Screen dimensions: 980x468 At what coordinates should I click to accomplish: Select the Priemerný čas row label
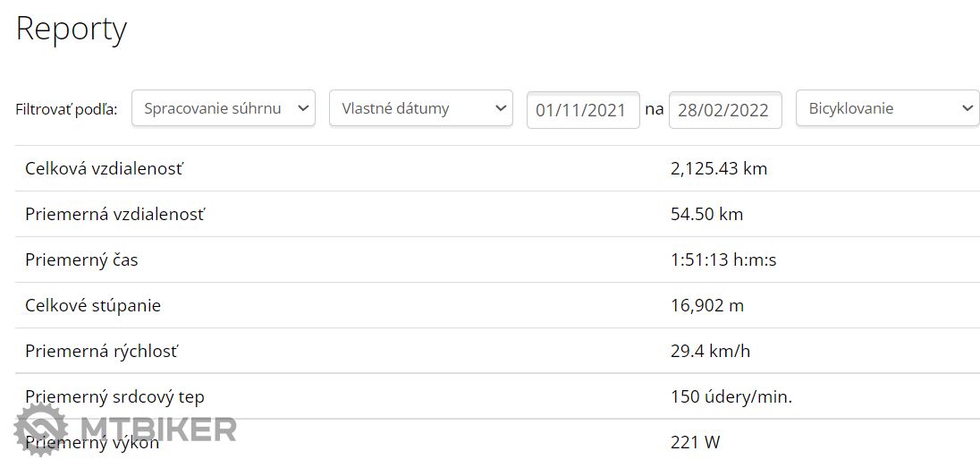[x=81, y=260]
